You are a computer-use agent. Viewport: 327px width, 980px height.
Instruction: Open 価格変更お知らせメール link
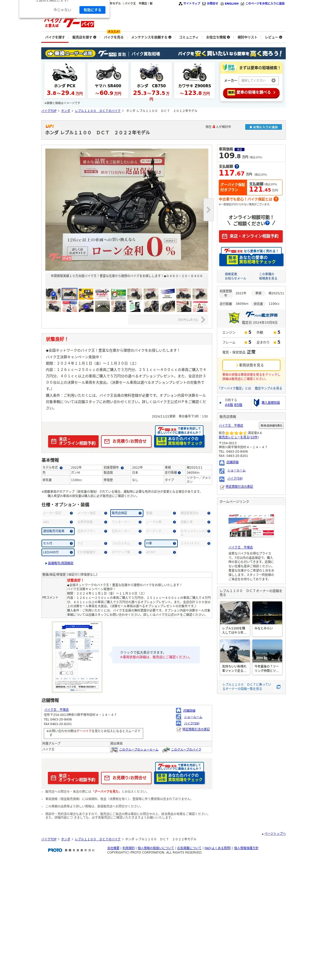pyautogui.click(x=235, y=276)
